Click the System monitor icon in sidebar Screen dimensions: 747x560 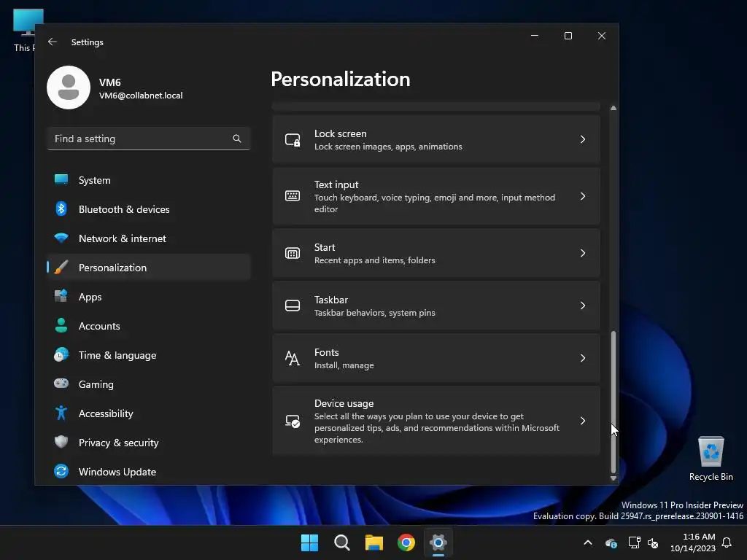click(61, 180)
